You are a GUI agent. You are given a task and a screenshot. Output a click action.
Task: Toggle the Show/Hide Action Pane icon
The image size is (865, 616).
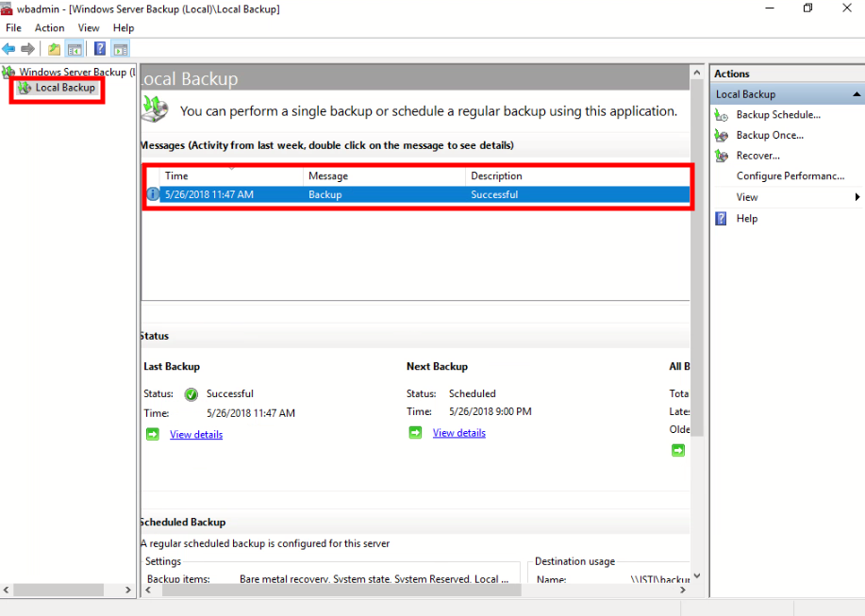pos(121,49)
